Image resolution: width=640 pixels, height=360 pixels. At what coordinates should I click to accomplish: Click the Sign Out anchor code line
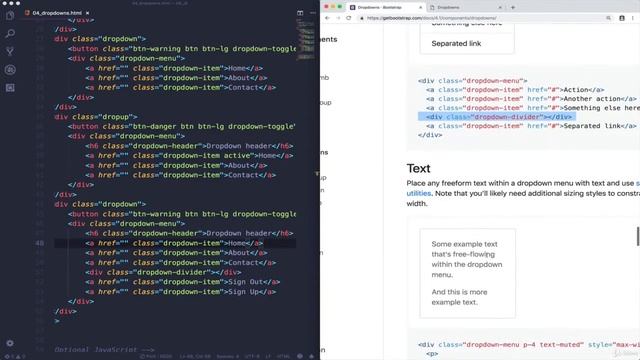tap(182, 282)
